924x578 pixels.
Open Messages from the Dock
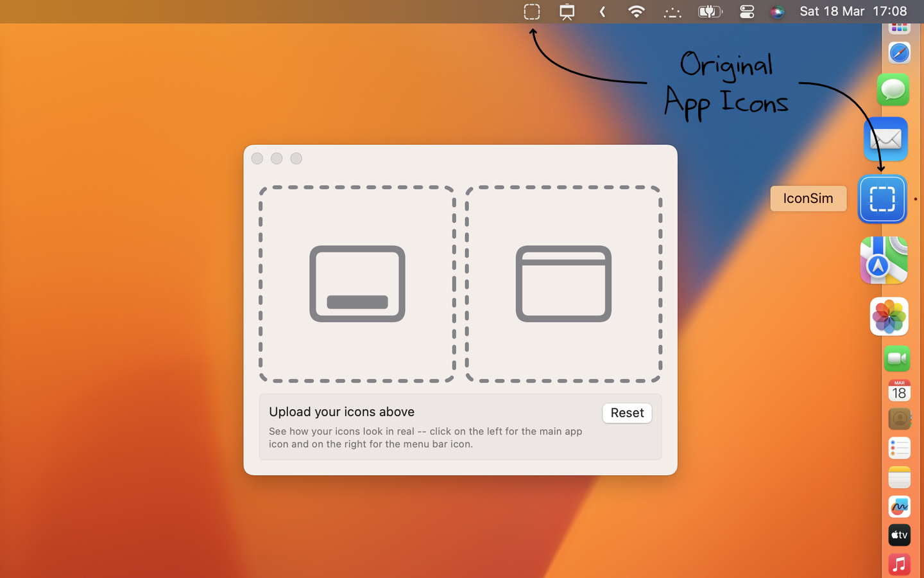(893, 90)
